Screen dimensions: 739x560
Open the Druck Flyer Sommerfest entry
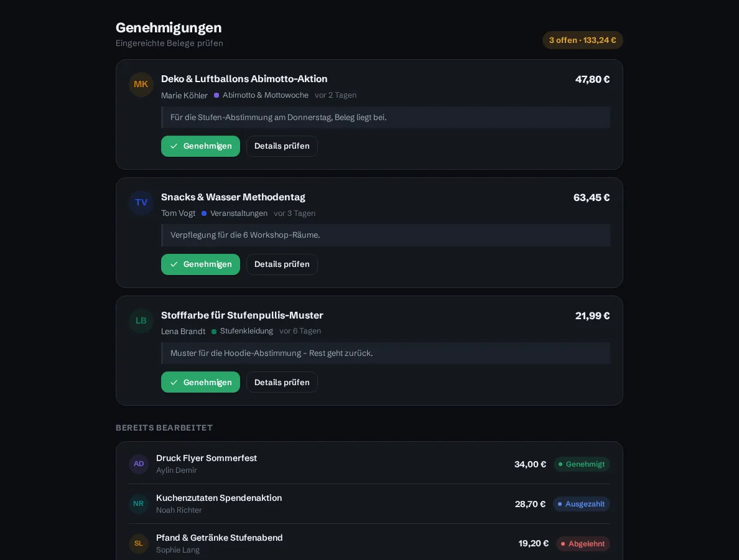[369, 464]
